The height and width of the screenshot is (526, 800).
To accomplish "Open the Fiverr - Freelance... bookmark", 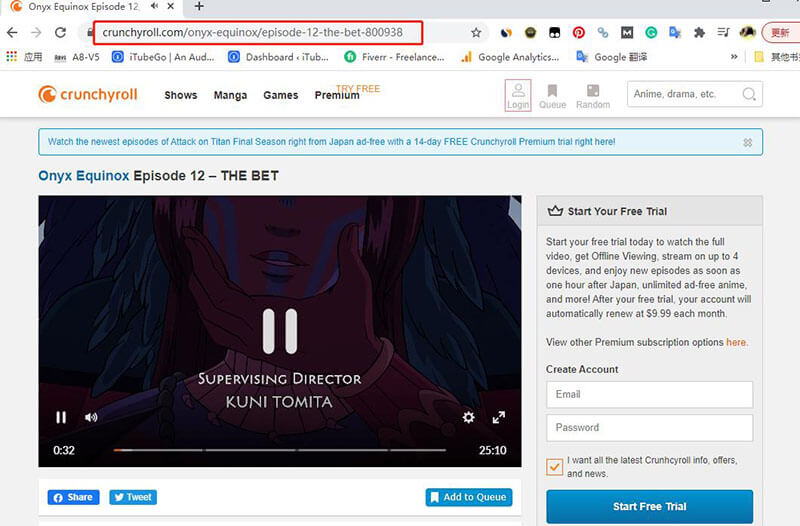I will pos(394,57).
